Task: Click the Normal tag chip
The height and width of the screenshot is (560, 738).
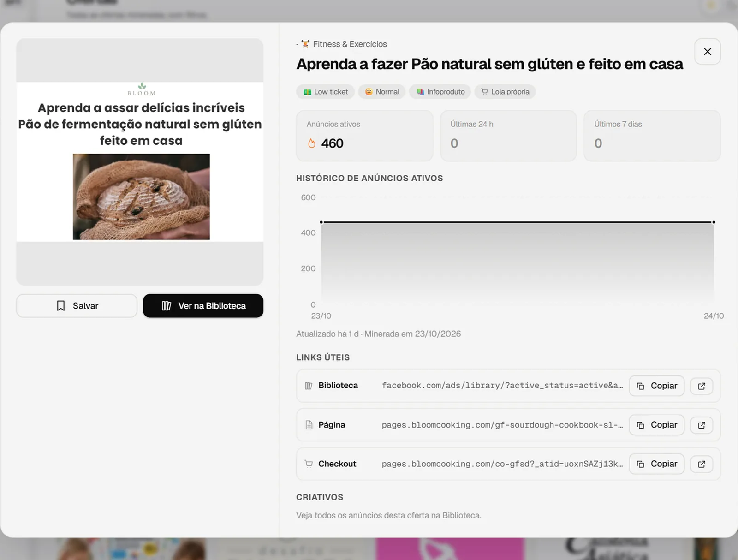Action: click(382, 92)
